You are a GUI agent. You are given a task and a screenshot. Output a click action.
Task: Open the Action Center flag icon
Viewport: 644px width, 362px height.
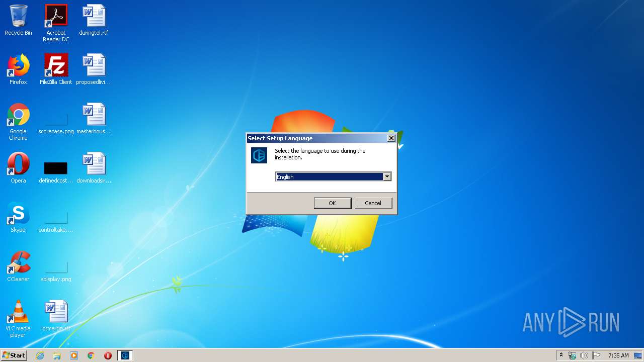click(x=596, y=355)
